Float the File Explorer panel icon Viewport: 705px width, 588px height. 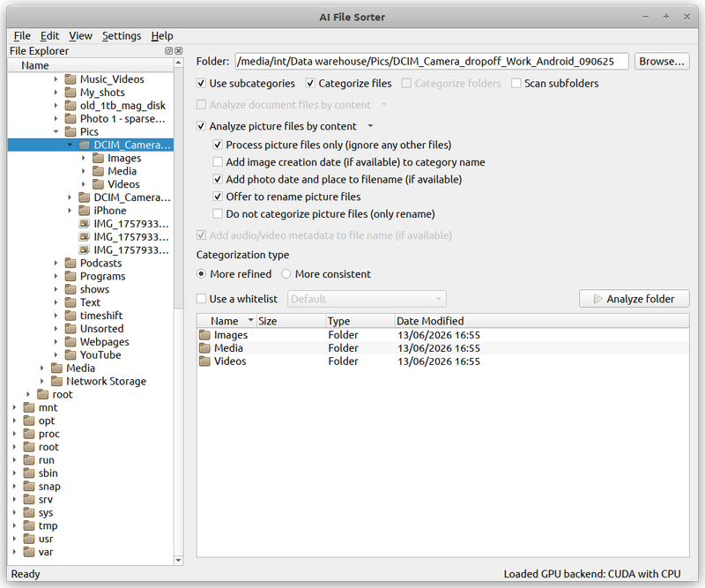coord(168,51)
